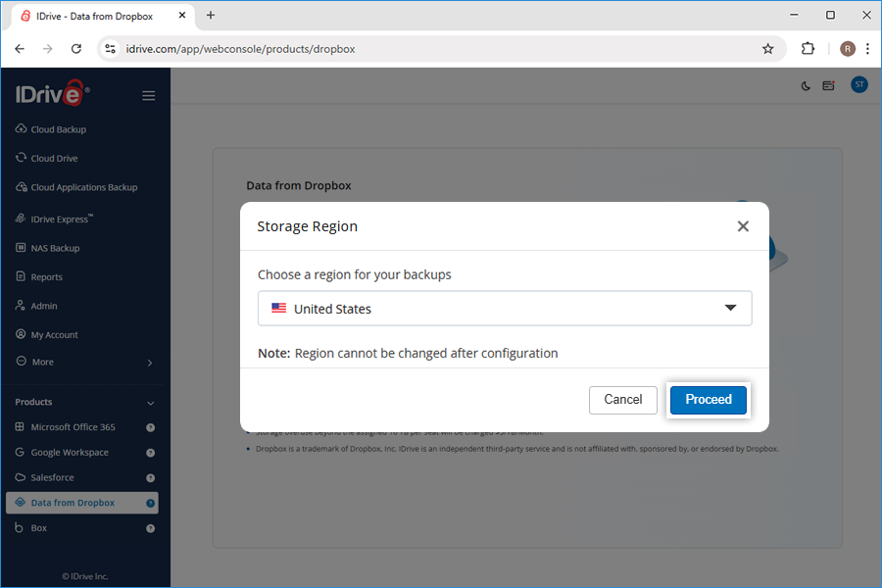
Task: Open My Account in sidebar
Action: coord(54,335)
